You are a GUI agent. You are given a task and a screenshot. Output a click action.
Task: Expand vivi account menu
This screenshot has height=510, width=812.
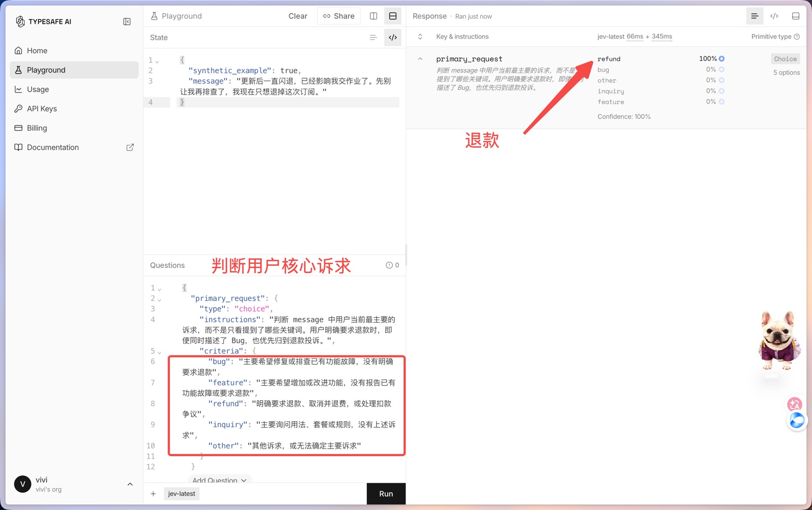tap(130, 484)
